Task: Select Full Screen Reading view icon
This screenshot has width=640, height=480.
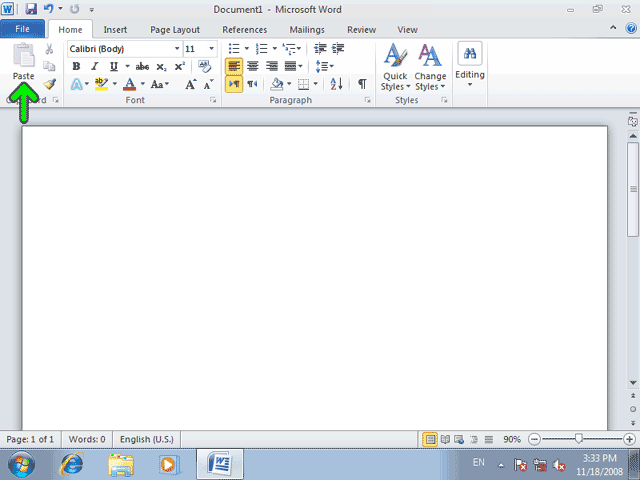Action: pos(445,440)
